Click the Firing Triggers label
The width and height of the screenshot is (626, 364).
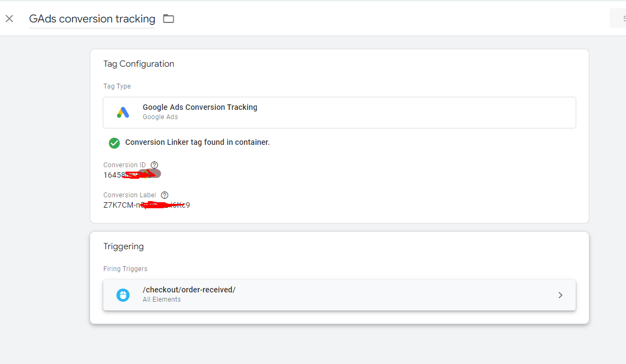(x=125, y=268)
